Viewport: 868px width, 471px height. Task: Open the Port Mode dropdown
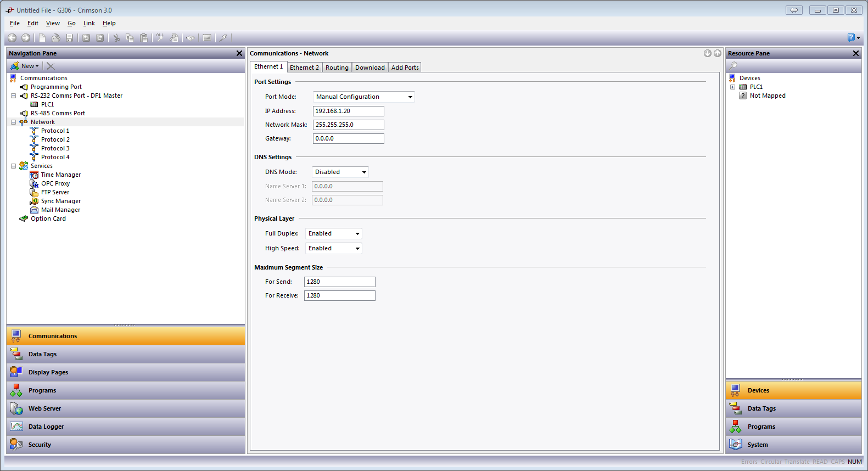click(410, 97)
